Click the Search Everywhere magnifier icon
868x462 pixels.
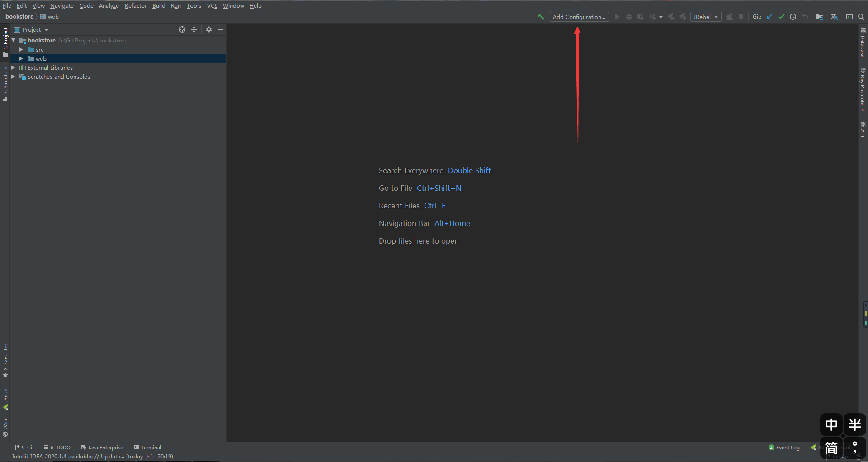(x=861, y=17)
